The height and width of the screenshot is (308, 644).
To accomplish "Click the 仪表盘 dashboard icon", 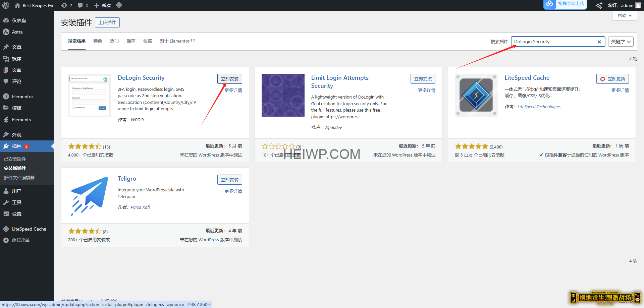I will click(x=6, y=20).
